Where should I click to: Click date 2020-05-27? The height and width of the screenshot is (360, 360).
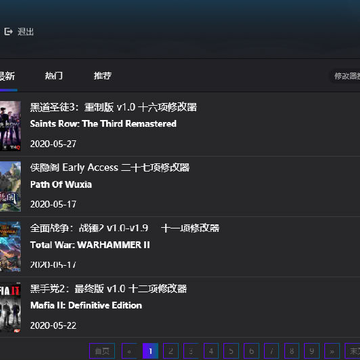tap(53, 144)
